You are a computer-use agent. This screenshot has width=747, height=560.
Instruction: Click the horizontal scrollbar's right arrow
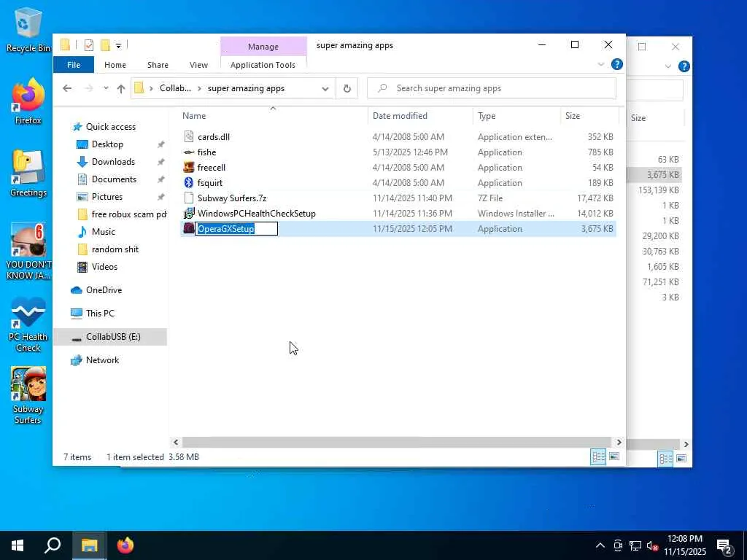[619, 442]
